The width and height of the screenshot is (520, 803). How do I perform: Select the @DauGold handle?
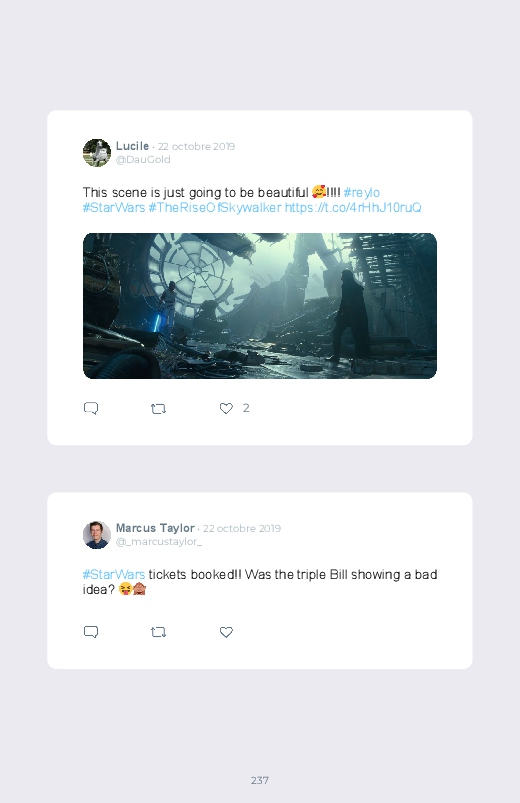click(x=143, y=159)
